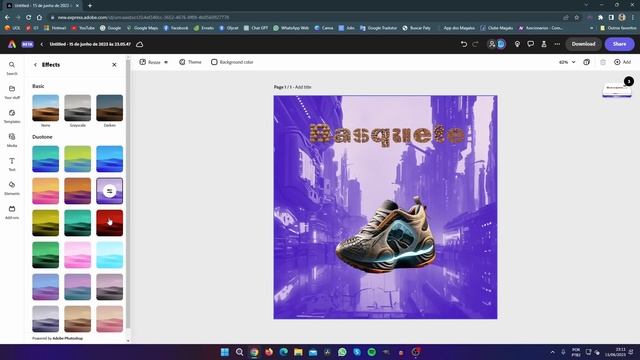The image size is (640, 360).
Task: Duplicate the page using toolbar icon
Action: [587, 62]
